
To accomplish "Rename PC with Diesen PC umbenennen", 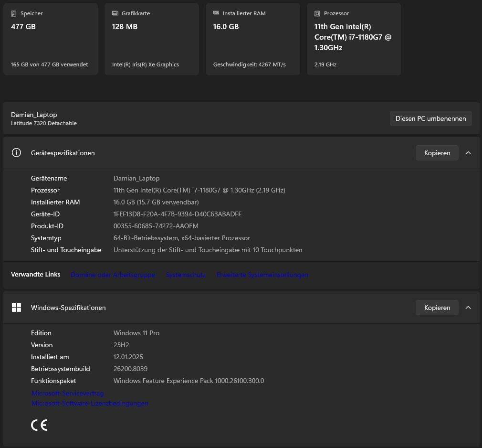I will point(430,118).
